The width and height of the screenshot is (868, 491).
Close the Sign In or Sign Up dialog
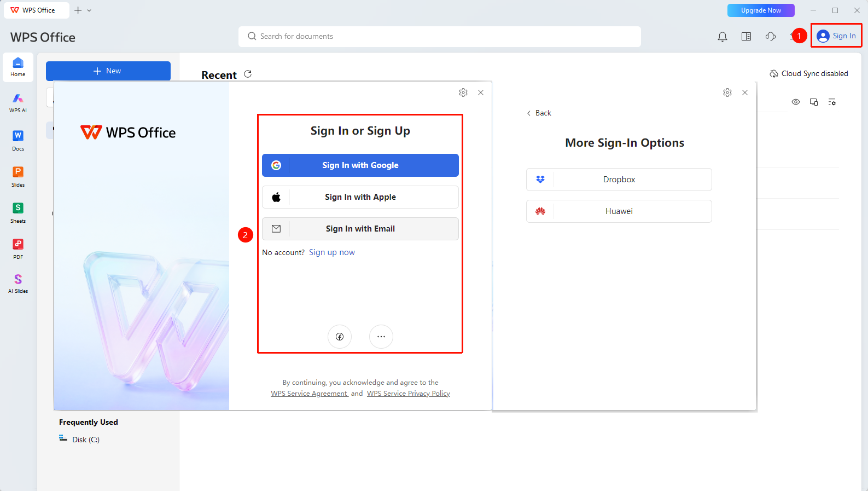click(x=481, y=93)
